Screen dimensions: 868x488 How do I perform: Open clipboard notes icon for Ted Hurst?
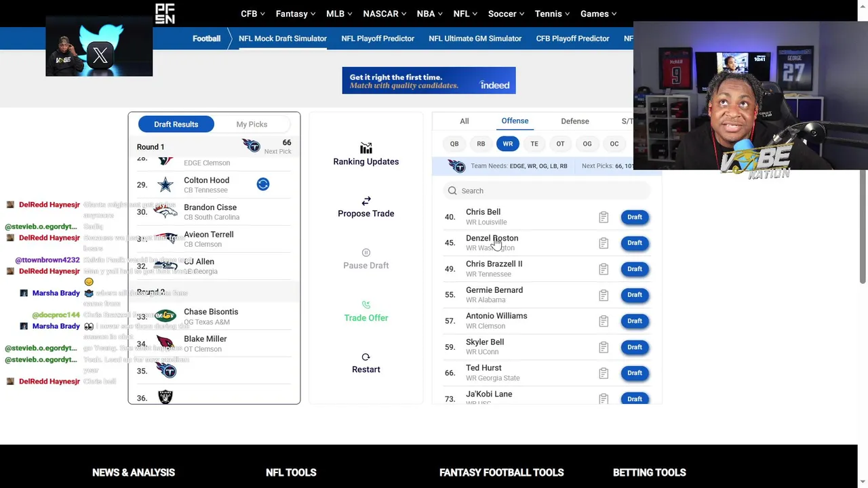click(x=604, y=373)
